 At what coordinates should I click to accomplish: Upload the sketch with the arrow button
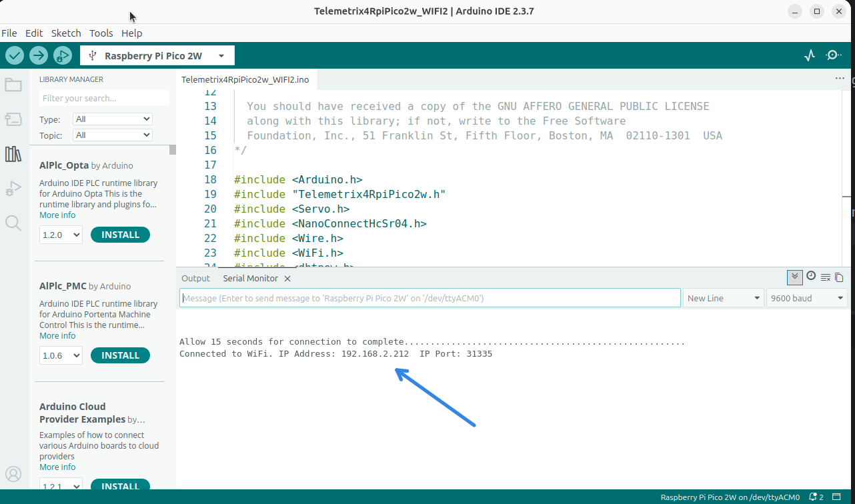click(x=39, y=55)
